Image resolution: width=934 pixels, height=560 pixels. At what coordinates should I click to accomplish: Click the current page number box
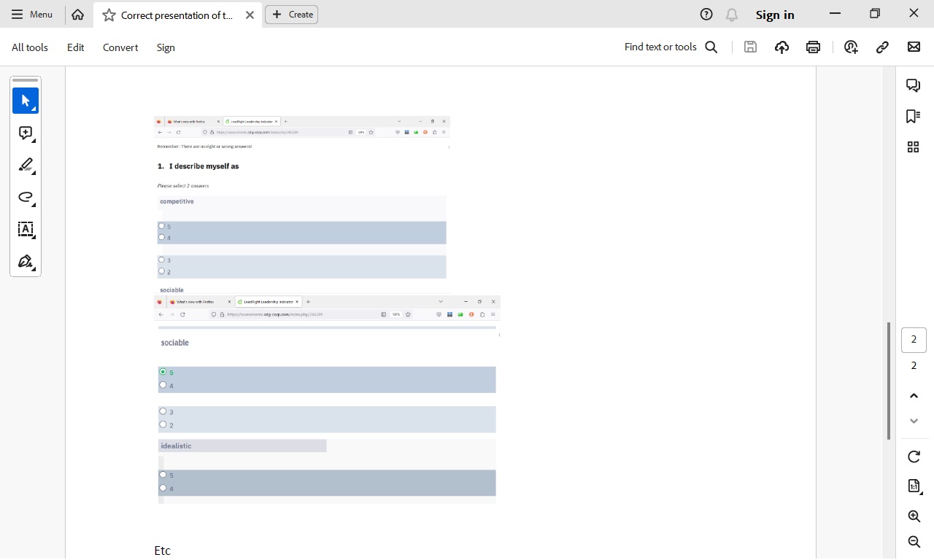pyautogui.click(x=914, y=340)
